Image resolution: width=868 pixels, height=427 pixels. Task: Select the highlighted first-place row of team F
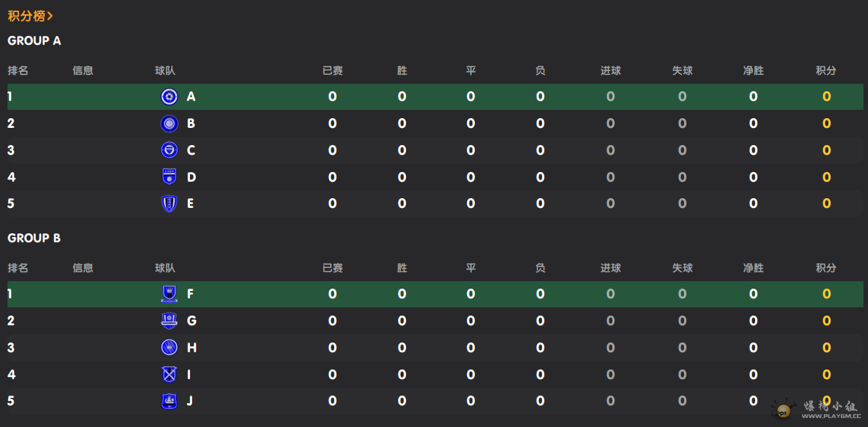tap(434, 294)
